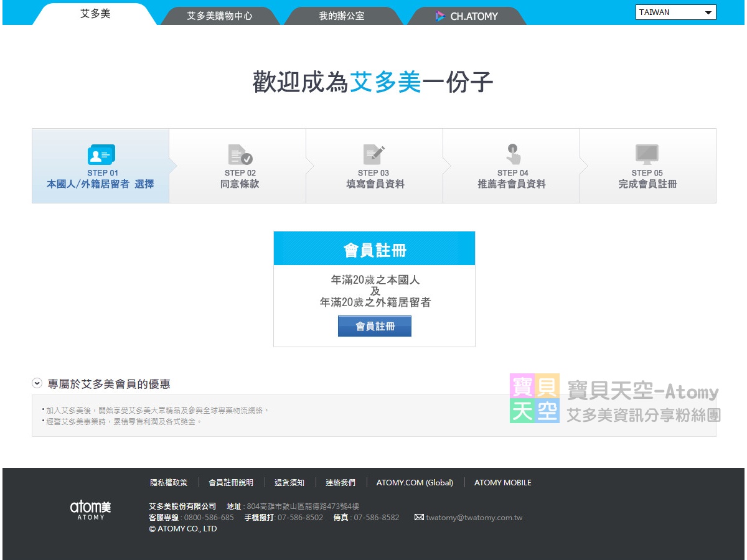Click the bullet line starting 經營艾多美事業時

122,422
